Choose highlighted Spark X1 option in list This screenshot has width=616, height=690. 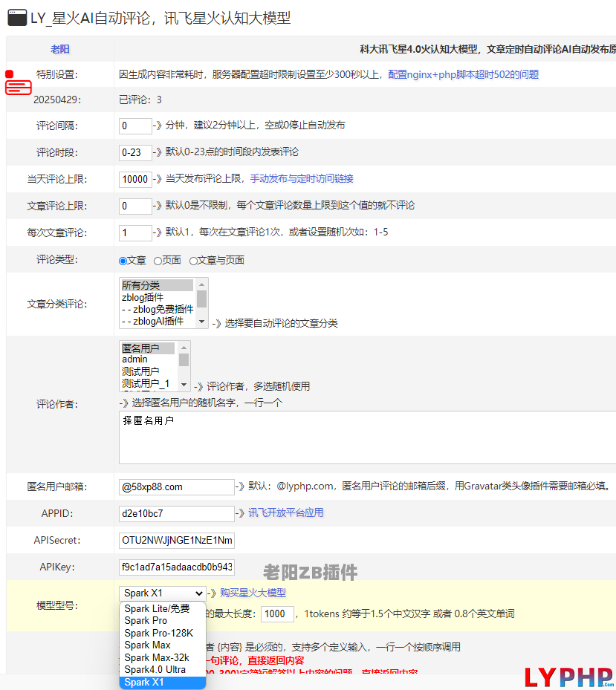click(163, 682)
